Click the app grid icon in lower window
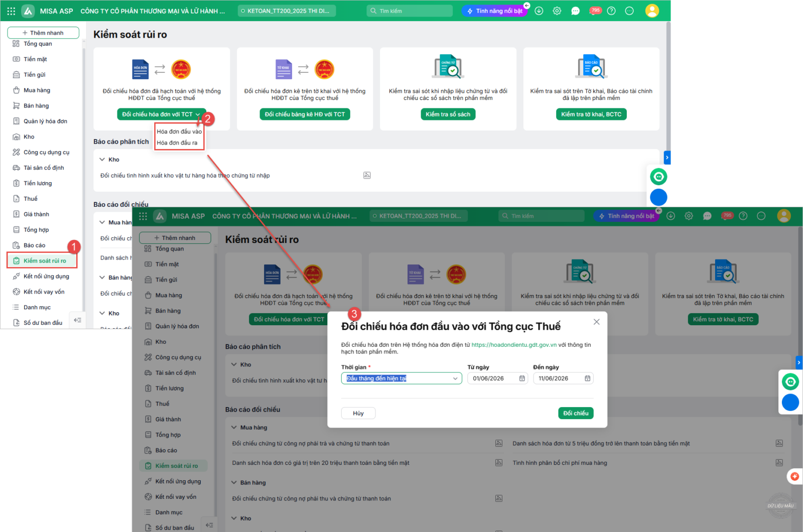This screenshot has width=803, height=532. 143,216
